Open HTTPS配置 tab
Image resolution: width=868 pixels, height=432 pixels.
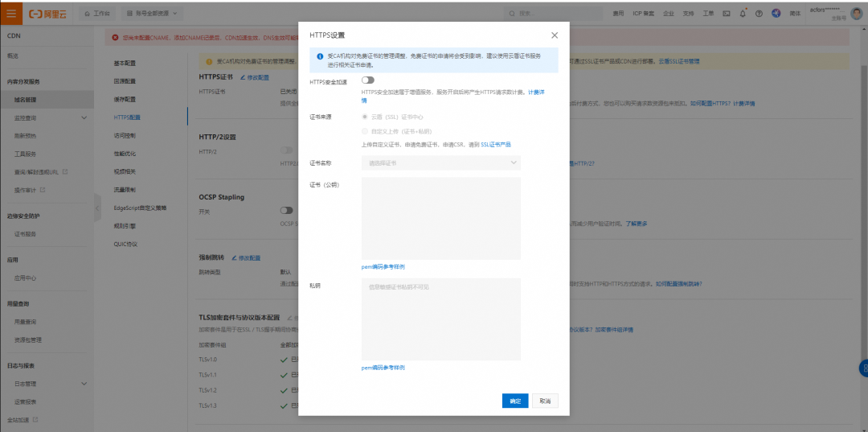click(x=127, y=117)
